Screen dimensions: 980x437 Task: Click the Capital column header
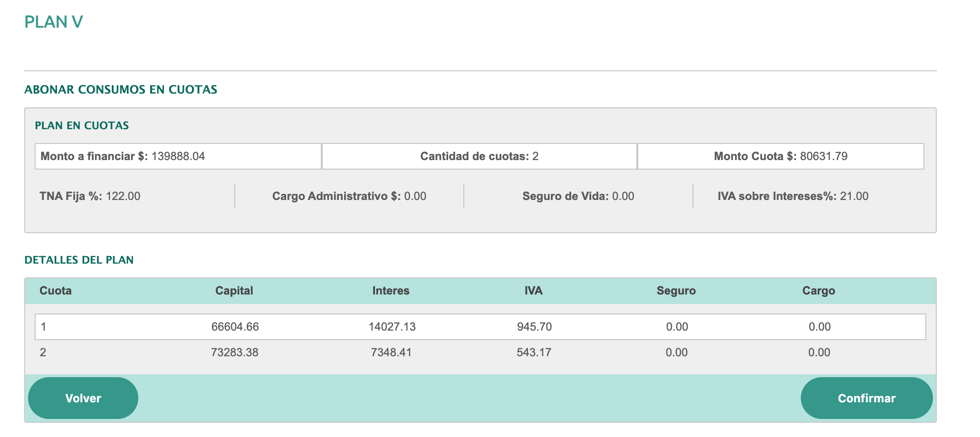click(x=234, y=291)
